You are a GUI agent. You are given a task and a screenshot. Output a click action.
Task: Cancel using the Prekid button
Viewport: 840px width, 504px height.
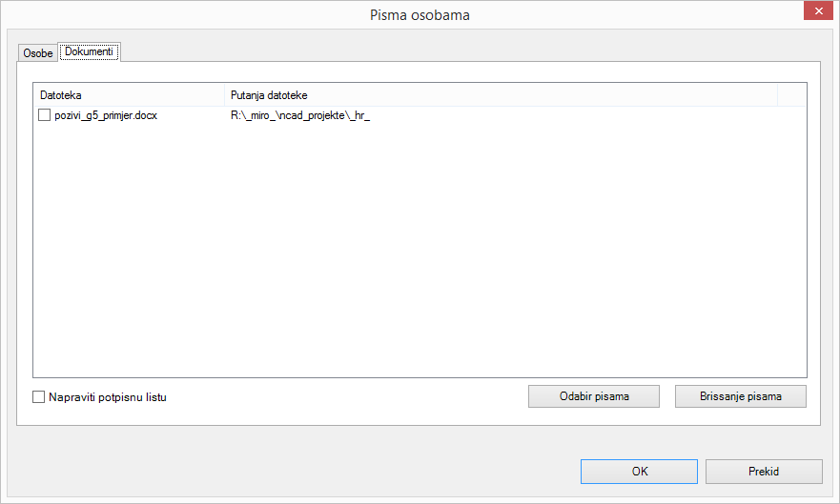click(x=764, y=472)
